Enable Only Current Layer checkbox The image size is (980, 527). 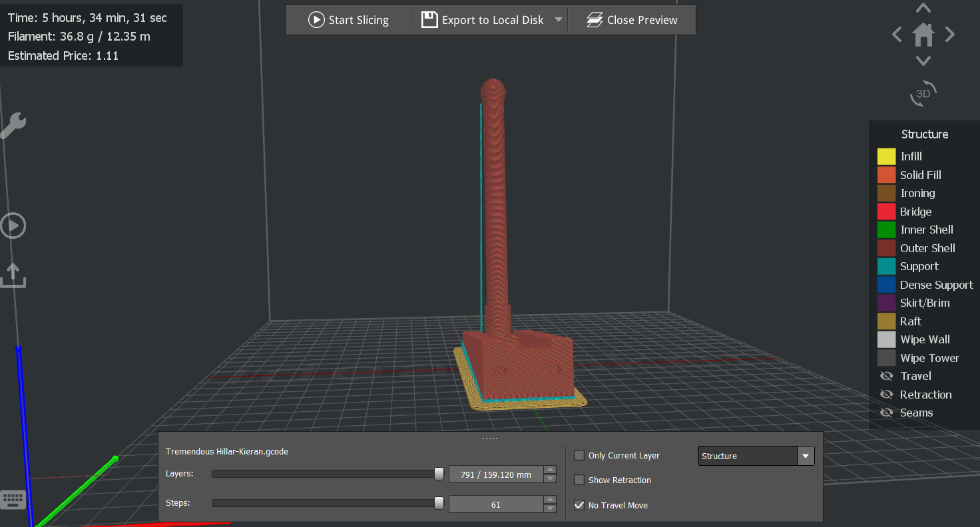(x=579, y=456)
